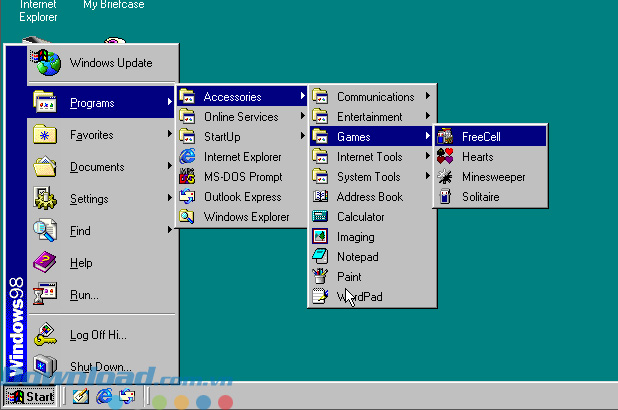Click the Calculator text label

pos(361,217)
